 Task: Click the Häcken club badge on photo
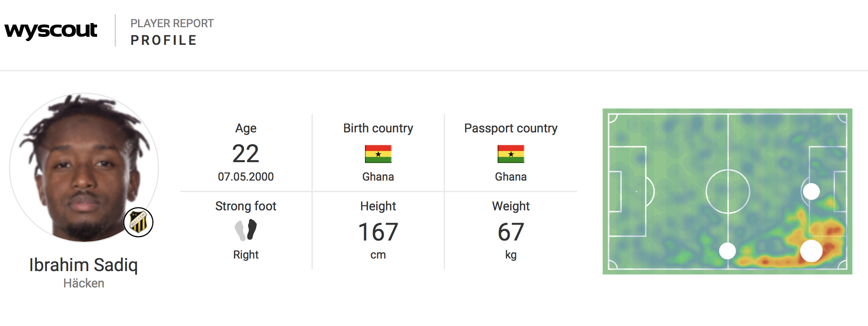139,222
